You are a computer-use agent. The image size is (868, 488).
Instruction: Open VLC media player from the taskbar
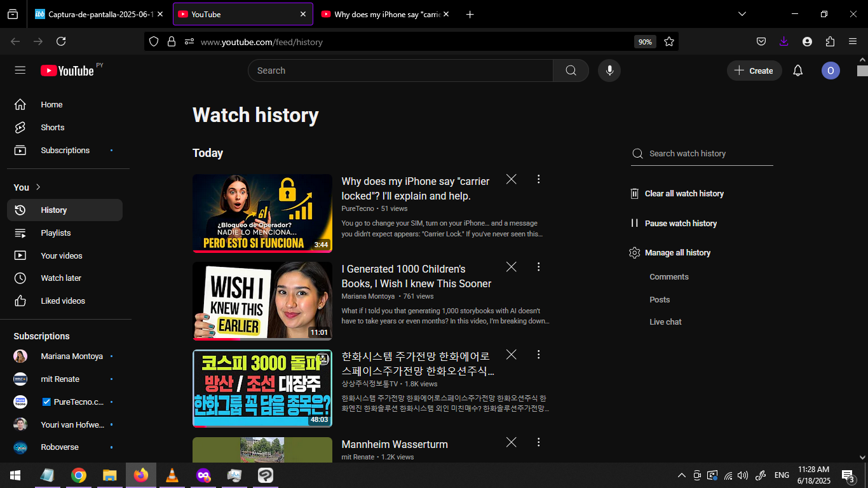172,475
